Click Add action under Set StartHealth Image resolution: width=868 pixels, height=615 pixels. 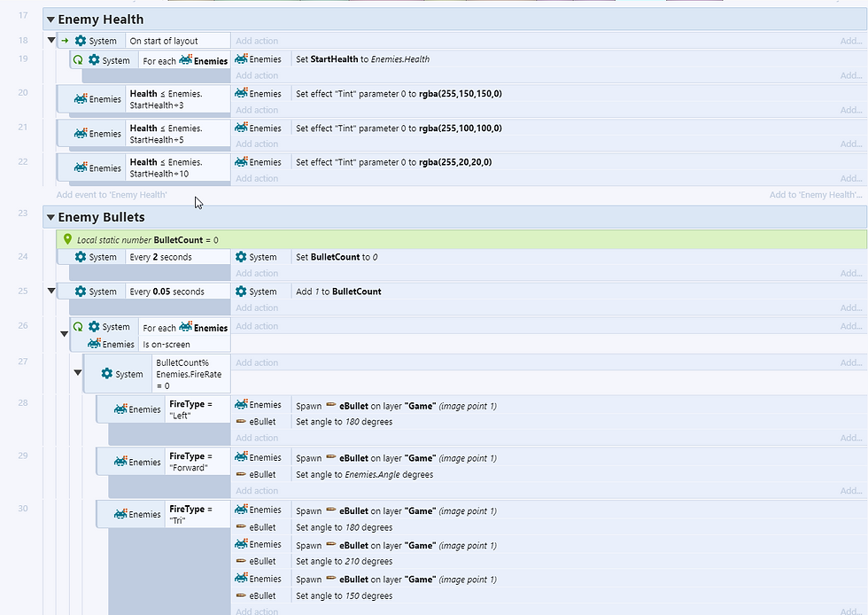pos(257,75)
